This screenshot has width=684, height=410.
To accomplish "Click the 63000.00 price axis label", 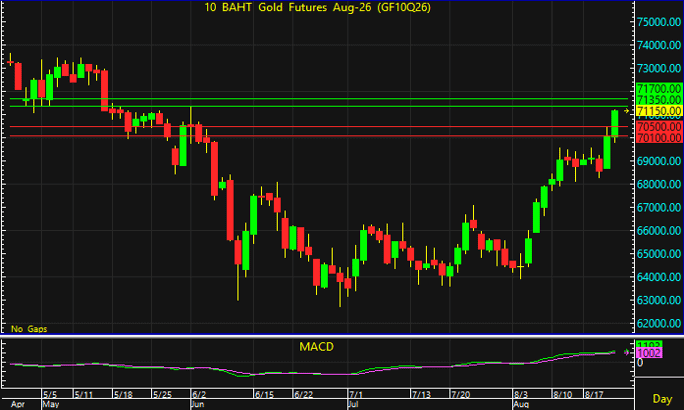I will [659, 300].
